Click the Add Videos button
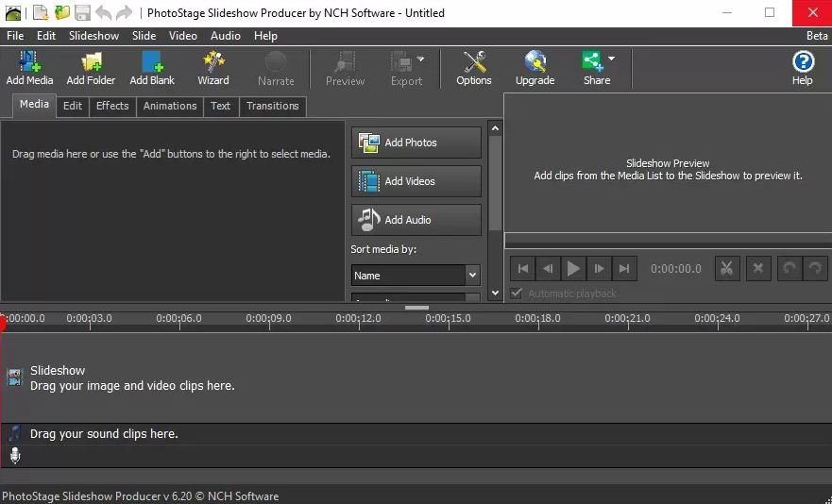 tap(416, 181)
